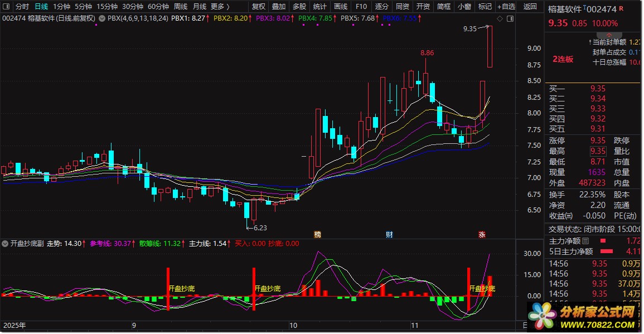The width and height of the screenshot is (644, 334).
Task: Toggle chart side panel icon
Action: 510,18
